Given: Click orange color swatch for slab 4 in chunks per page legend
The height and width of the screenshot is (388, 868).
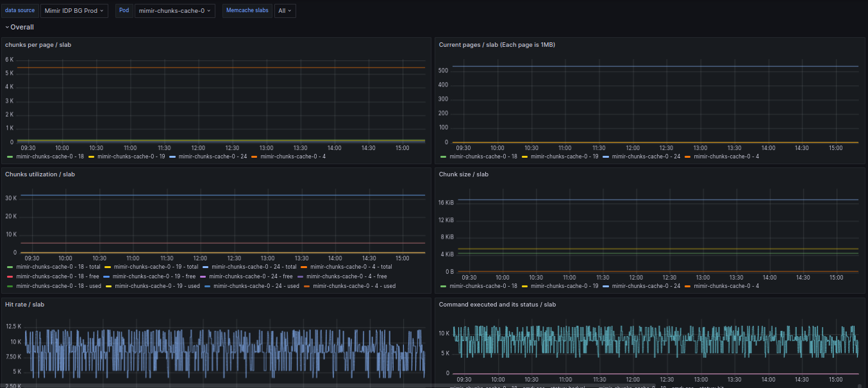Looking at the screenshot, I should tap(254, 156).
